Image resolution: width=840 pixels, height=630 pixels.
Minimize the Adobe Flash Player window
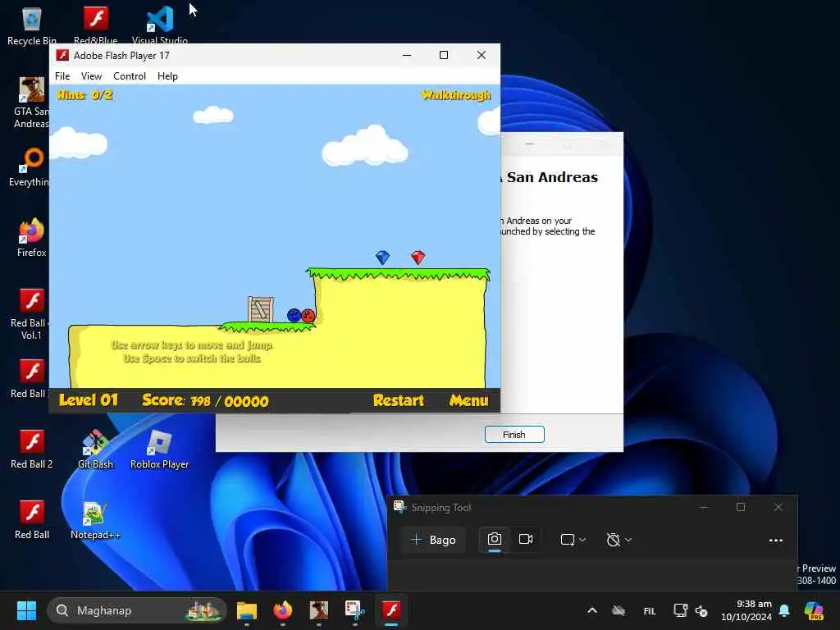click(x=407, y=55)
